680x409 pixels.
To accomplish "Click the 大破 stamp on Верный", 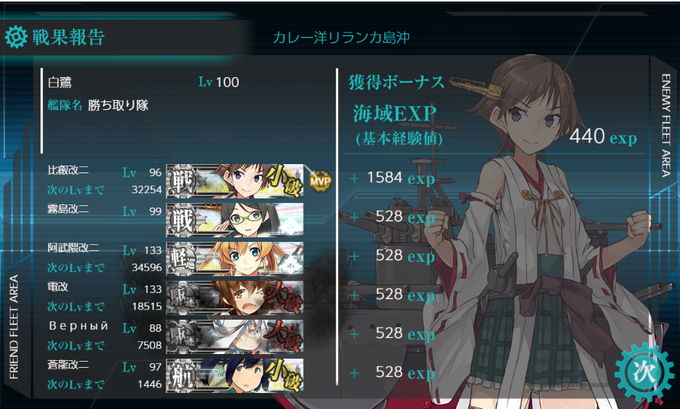I will 284,336.
